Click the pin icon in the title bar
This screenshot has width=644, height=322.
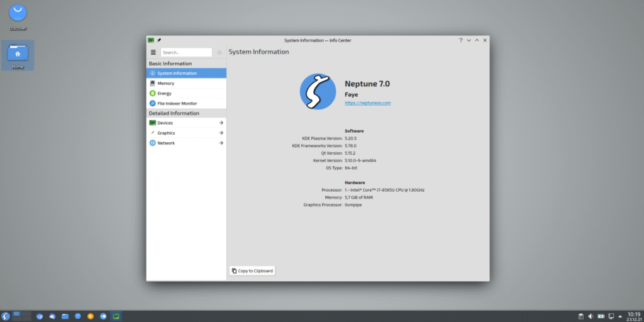tap(159, 40)
